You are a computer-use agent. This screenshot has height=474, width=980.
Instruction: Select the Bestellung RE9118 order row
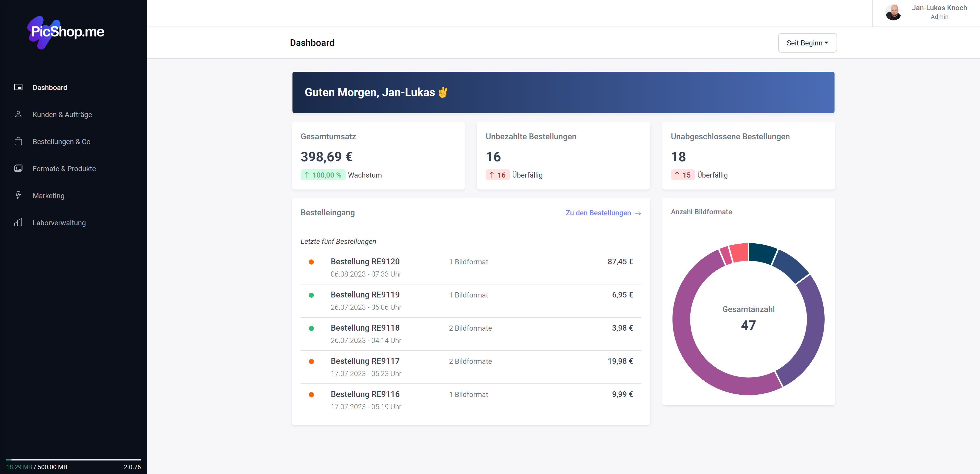pos(365,328)
